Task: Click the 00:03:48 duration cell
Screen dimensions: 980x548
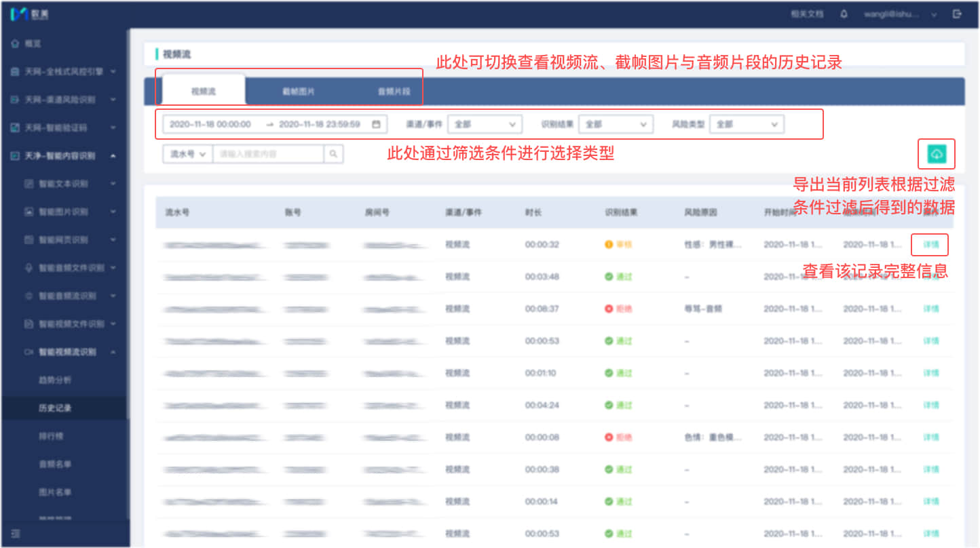Action: 542,277
